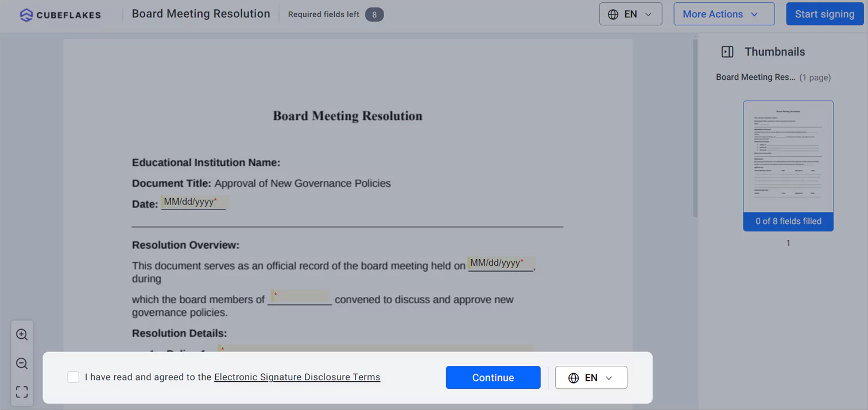Toggle fullscreen view icon
The height and width of the screenshot is (410, 868).
point(22,392)
